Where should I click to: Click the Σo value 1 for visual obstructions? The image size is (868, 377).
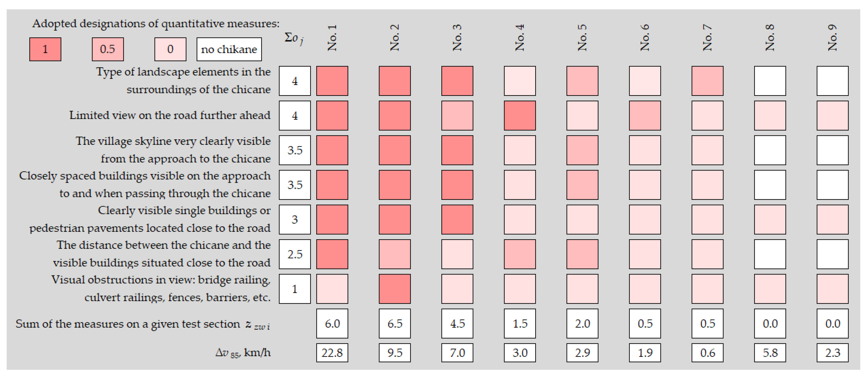(x=295, y=289)
